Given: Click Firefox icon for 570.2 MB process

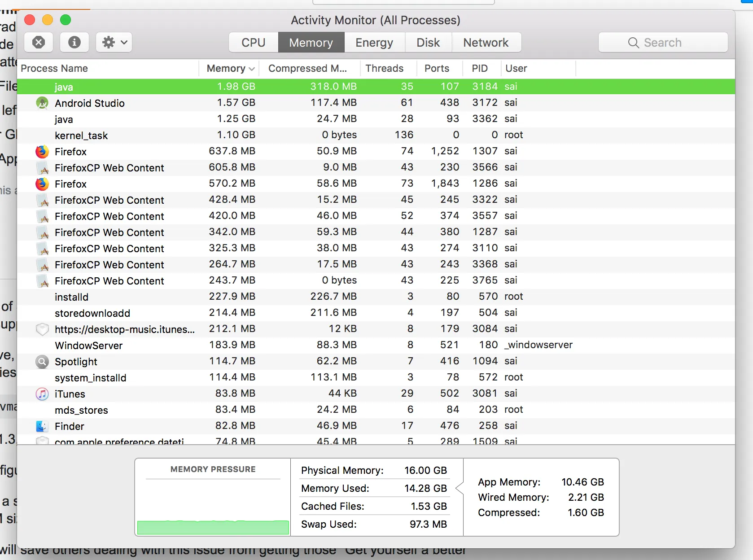Looking at the screenshot, I should click(42, 184).
